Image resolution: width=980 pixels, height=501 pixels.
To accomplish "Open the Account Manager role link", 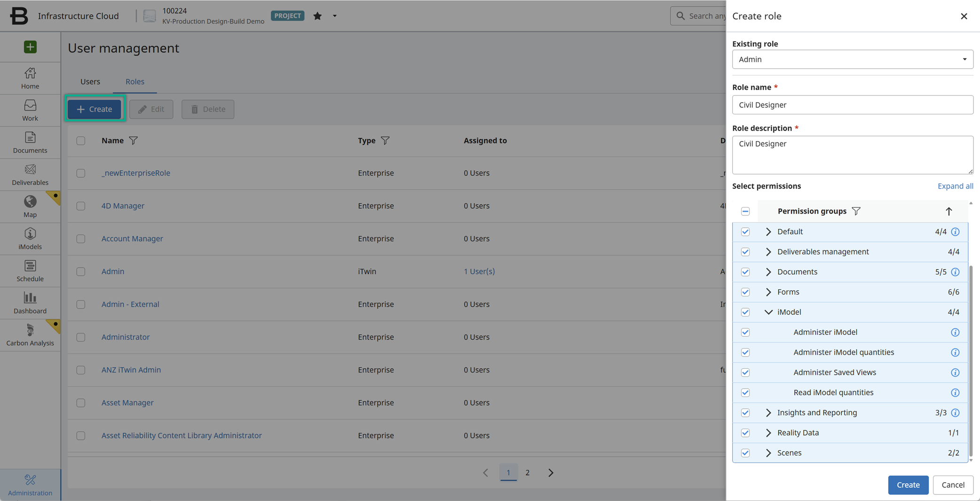I will click(x=132, y=239).
